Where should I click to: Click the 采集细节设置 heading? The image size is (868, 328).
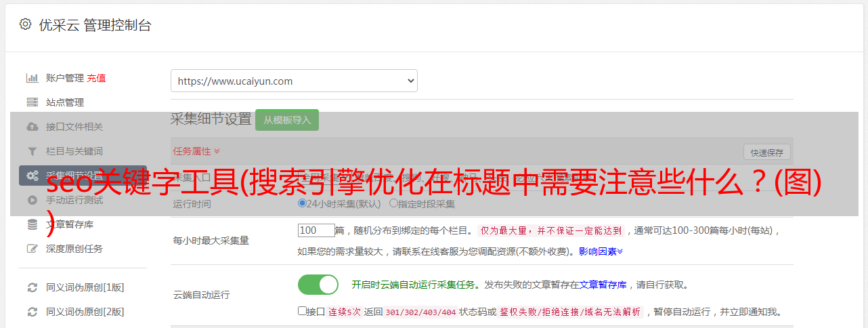(x=211, y=119)
